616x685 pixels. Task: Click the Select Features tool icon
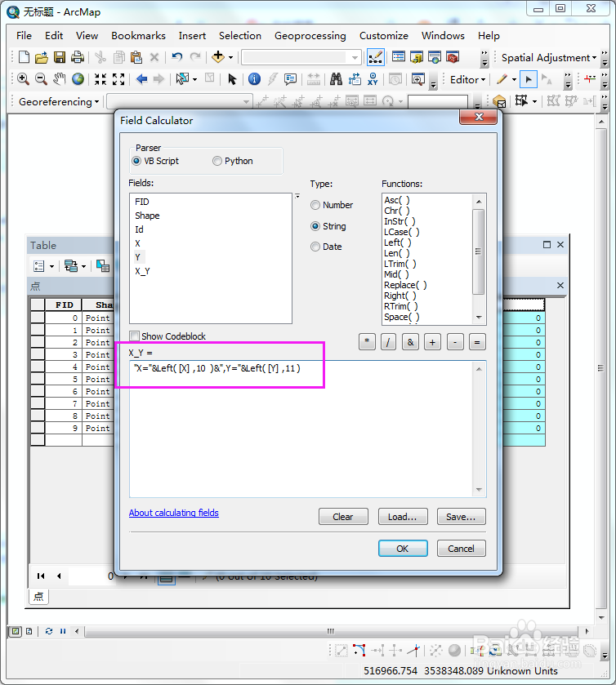coord(183,79)
